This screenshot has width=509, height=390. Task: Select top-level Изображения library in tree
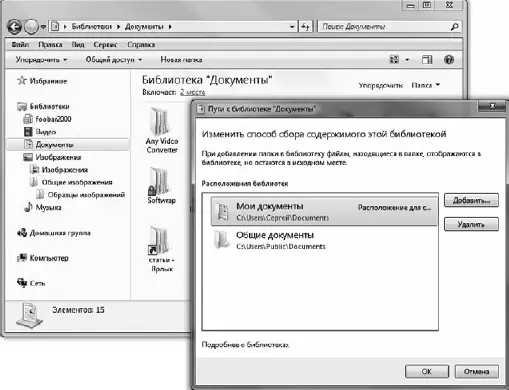(58, 157)
